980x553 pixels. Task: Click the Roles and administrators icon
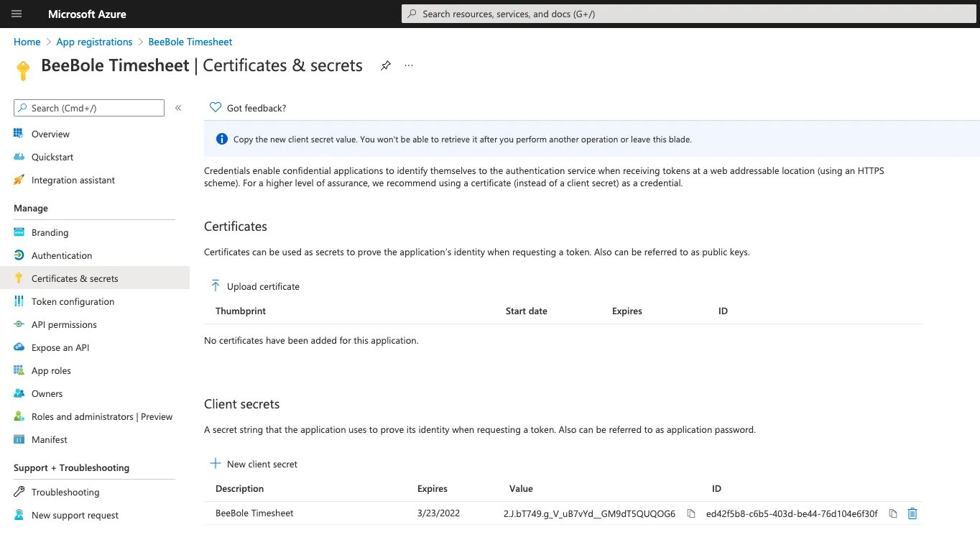point(19,416)
